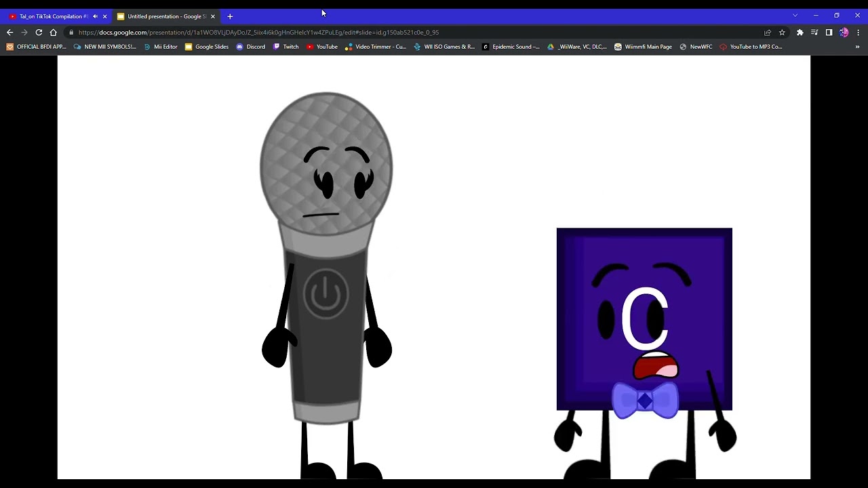The image size is (868, 488).
Task: Restore down the browser window
Action: click(x=836, y=15)
